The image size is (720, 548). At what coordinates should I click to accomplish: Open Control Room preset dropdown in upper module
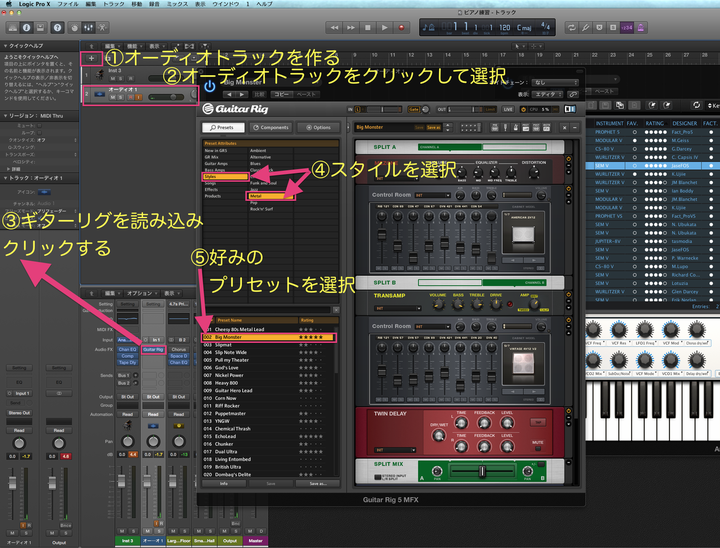433,195
